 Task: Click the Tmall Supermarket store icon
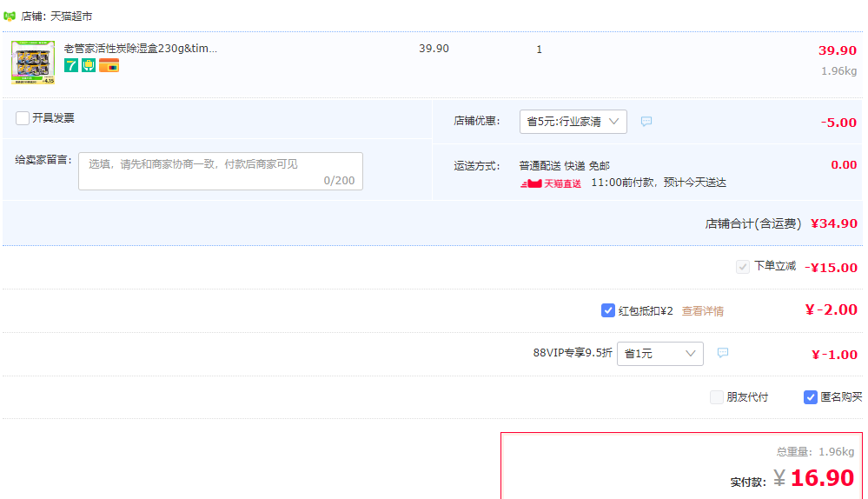(10, 16)
